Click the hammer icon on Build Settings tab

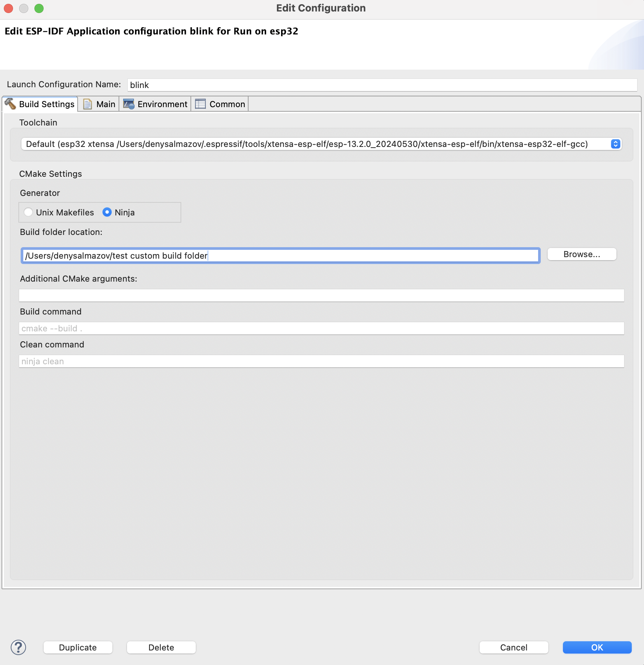click(10, 104)
